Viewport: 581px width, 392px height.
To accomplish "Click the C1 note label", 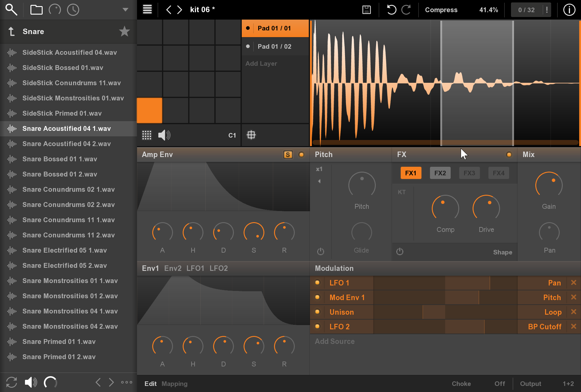I will click(232, 135).
